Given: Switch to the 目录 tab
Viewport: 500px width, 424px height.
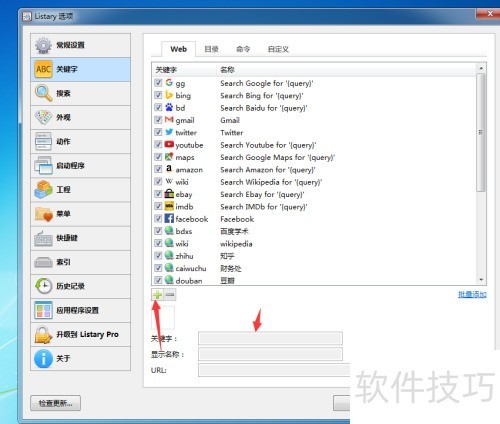Looking at the screenshot, I should (x=211, y=49).
